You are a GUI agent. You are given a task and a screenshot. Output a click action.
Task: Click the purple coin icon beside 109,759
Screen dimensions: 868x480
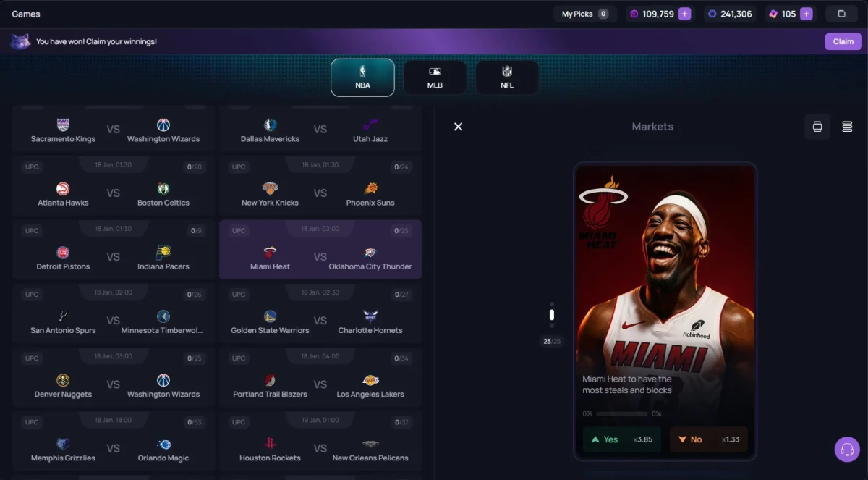tap(634, 14)
